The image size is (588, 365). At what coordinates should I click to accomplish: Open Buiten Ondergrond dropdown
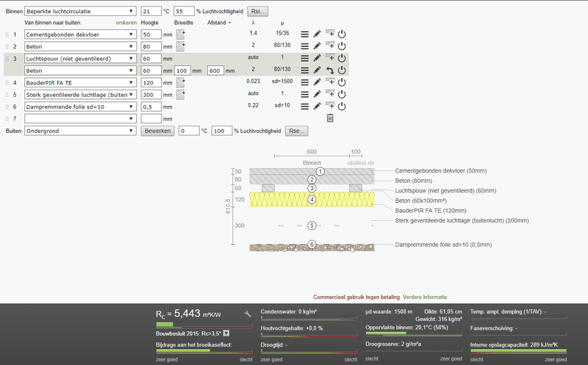point(80,131)
